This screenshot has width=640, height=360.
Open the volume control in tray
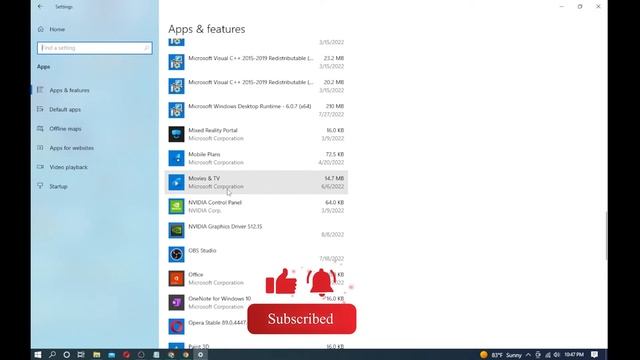556,355
